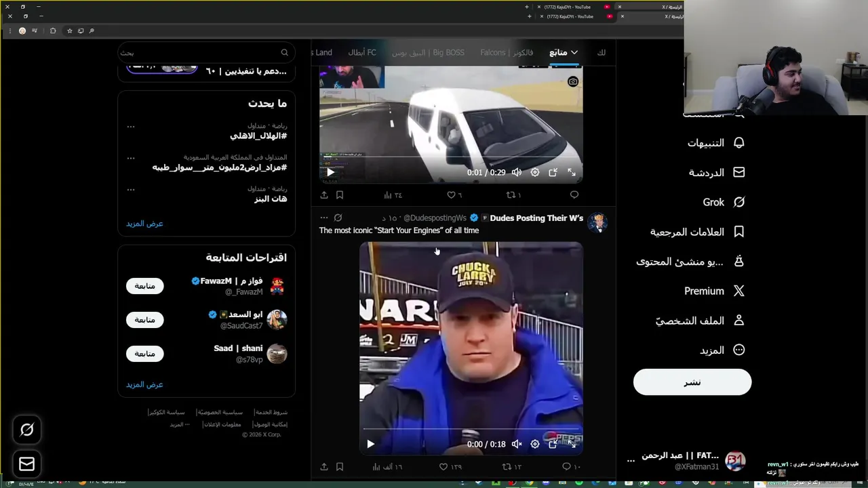Open account menu dots beside عبد الرحمن

point(631,460)
